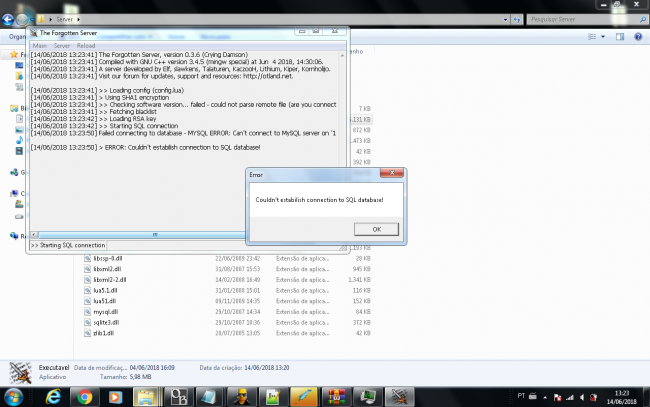The width and height of the screenshot is (650, 407).
Task: Show hidden system tray icons
Action: click(x=545, y=397)
